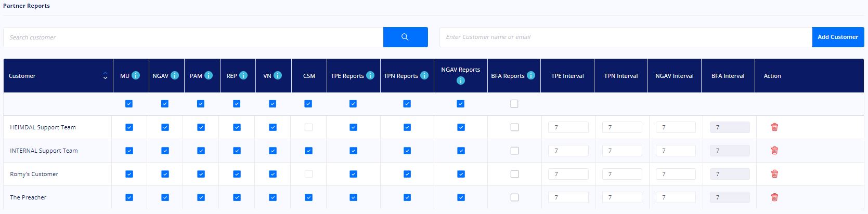Image resolution: width=868 pixels, height=214 pixels.
Task: Enable BFA Reports for INTERNAL Support Team
Action: coord(514,151)
